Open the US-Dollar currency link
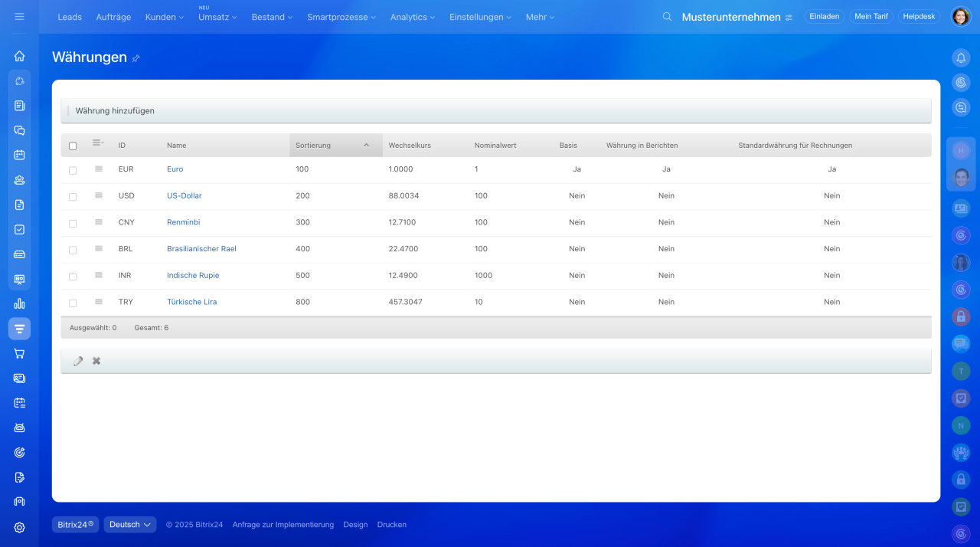980x547 pixels. coord(185,195)
